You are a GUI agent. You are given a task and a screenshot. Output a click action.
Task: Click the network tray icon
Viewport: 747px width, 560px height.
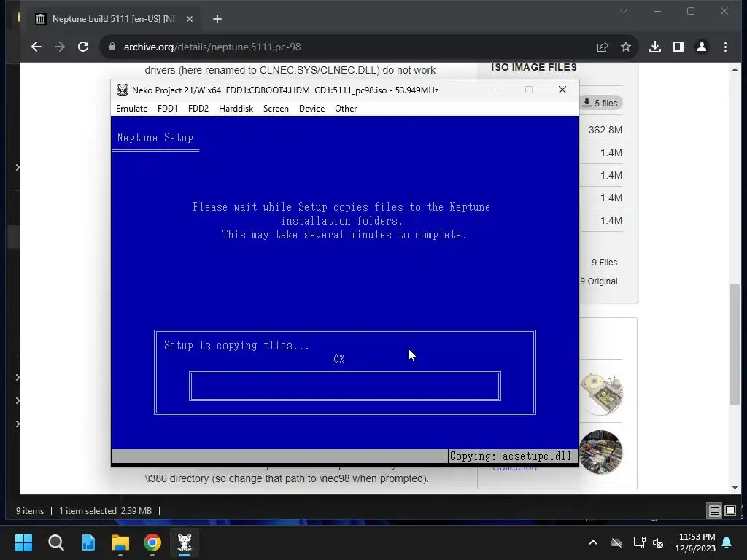[x=639, y=542]
